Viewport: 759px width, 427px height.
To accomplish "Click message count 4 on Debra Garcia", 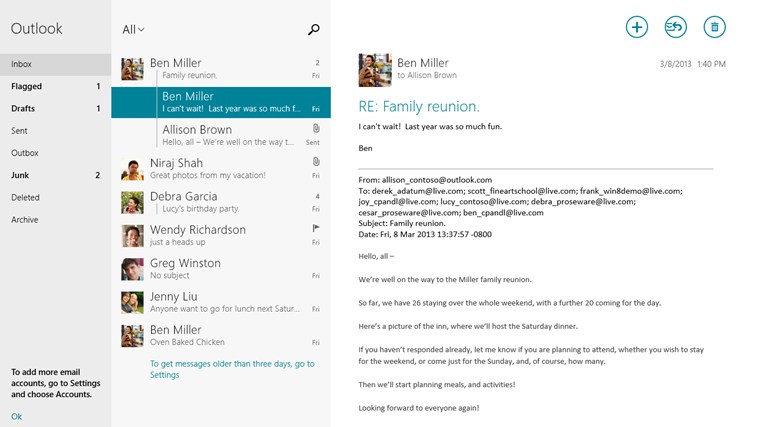I will point(318,197).
